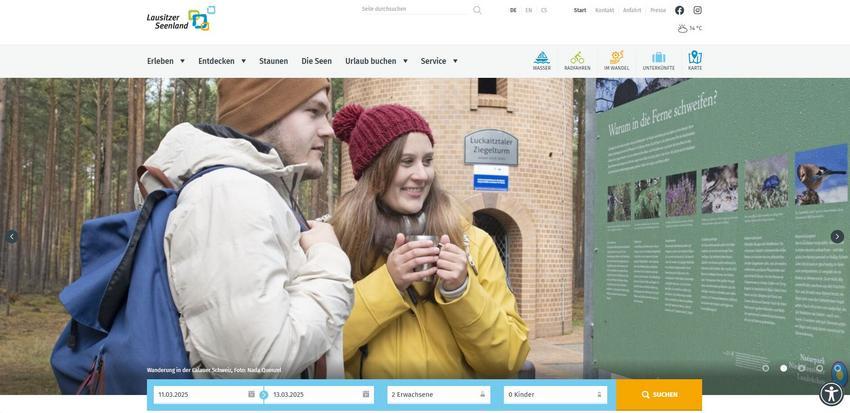Go to the Kontakt link
850x413 pixels.
tap(604, 10)
